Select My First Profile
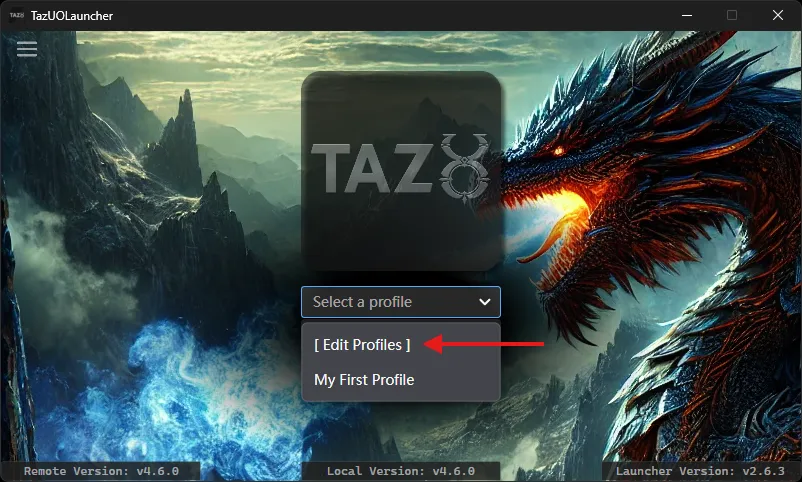The height and width of the screenshot is (482, 802). [364, 380]
